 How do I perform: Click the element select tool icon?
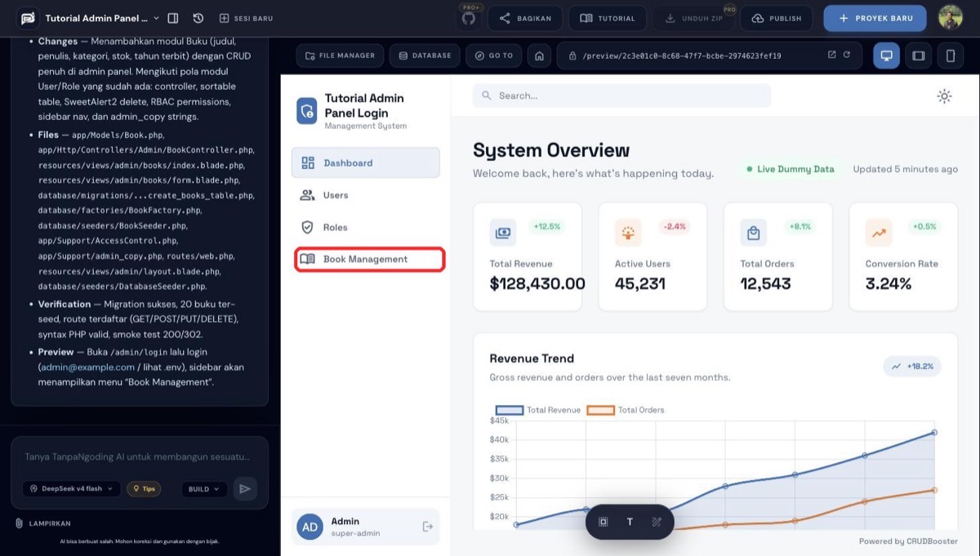pyautogui.click(x=604, y=522)
